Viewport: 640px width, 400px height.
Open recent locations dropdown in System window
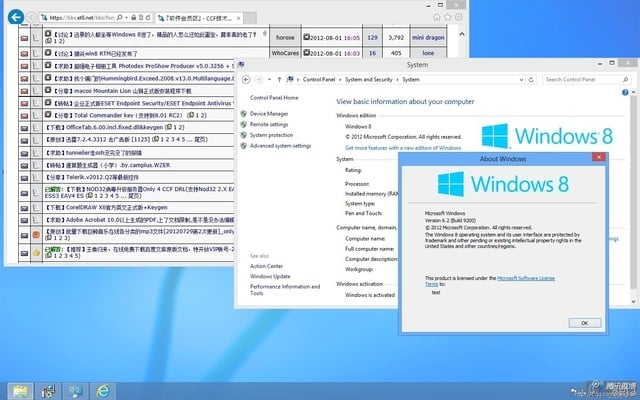[269, 80]
